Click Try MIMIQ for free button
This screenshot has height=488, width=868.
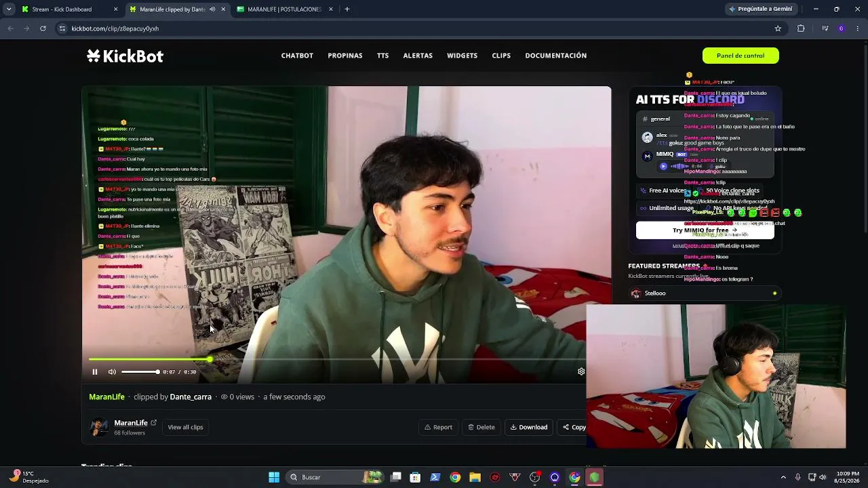[x=705, y=230]
